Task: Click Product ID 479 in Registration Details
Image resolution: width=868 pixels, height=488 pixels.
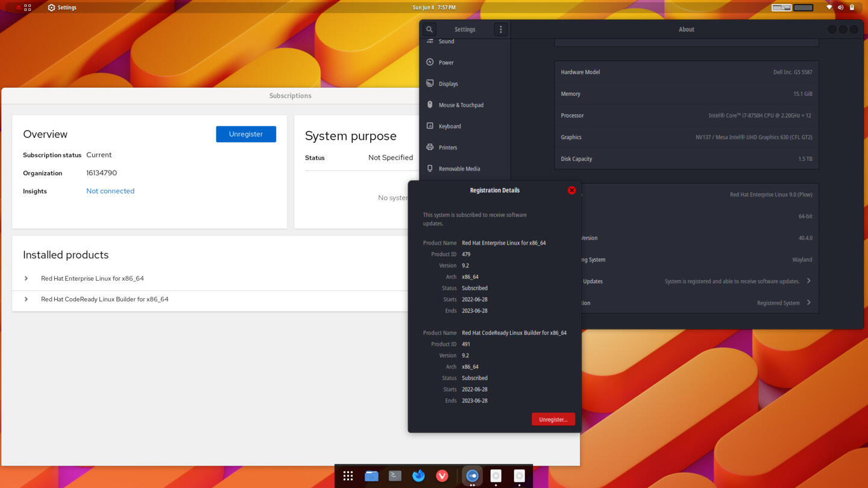Action: click(x=466, y=254)
